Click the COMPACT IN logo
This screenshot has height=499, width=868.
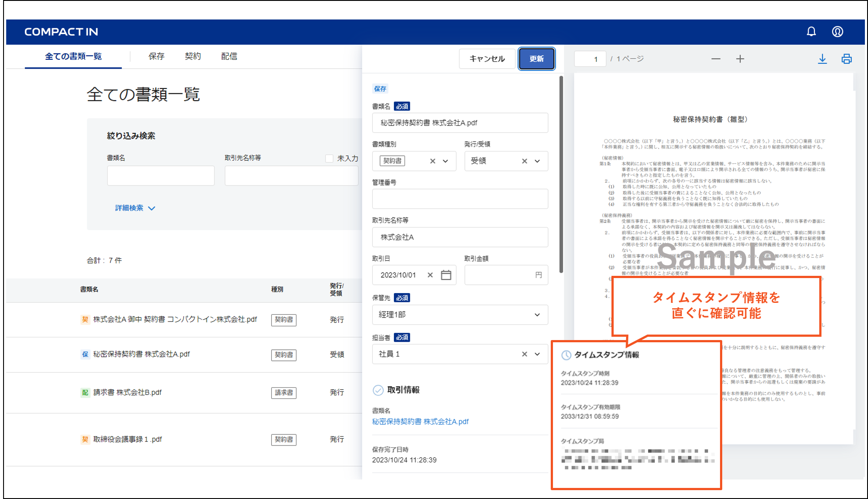pos(61,32)
